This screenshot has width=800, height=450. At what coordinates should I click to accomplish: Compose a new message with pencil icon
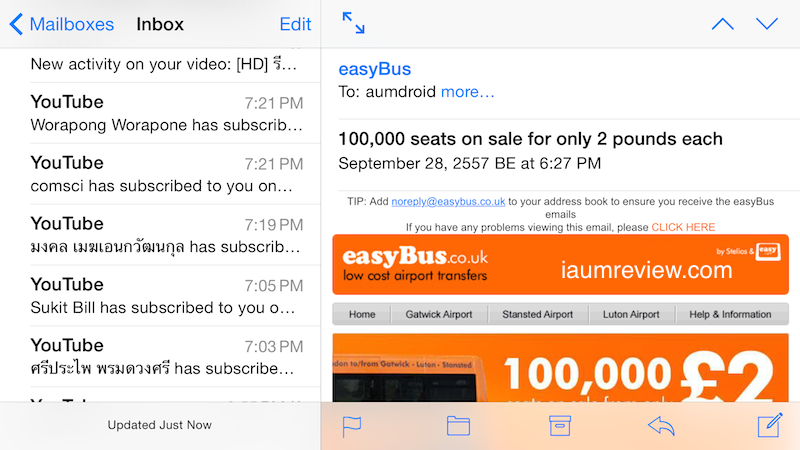coord(770,425)
